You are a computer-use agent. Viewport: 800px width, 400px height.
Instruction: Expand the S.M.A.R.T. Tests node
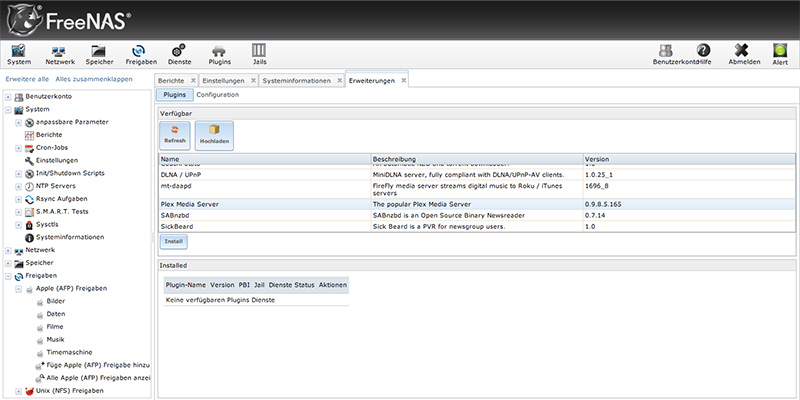[x=18, y=212]
